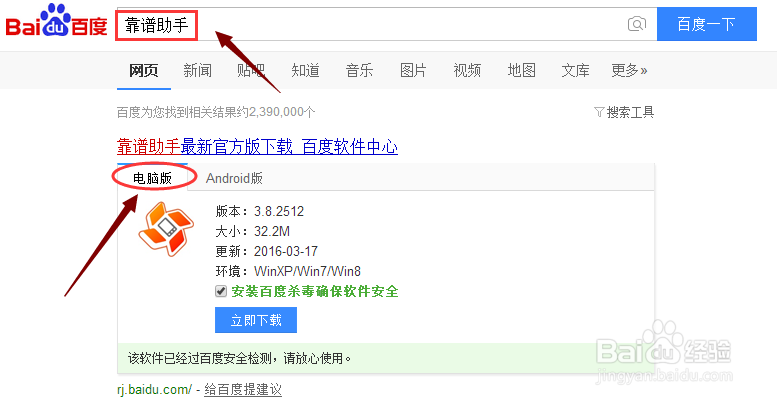777x403 pixels.
Task: Open the 贴吧 tab
Action: pyautogui.click(x=251, y=70)
